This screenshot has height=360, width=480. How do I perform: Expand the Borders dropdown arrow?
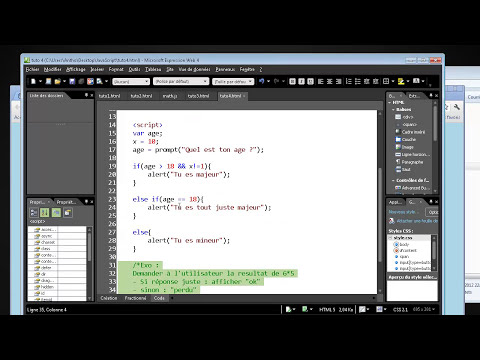click(393, 81)
